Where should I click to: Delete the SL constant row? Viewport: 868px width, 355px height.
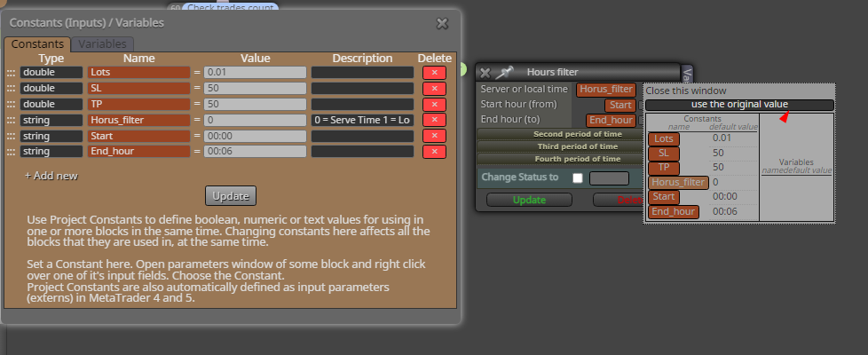coord(434,89)
